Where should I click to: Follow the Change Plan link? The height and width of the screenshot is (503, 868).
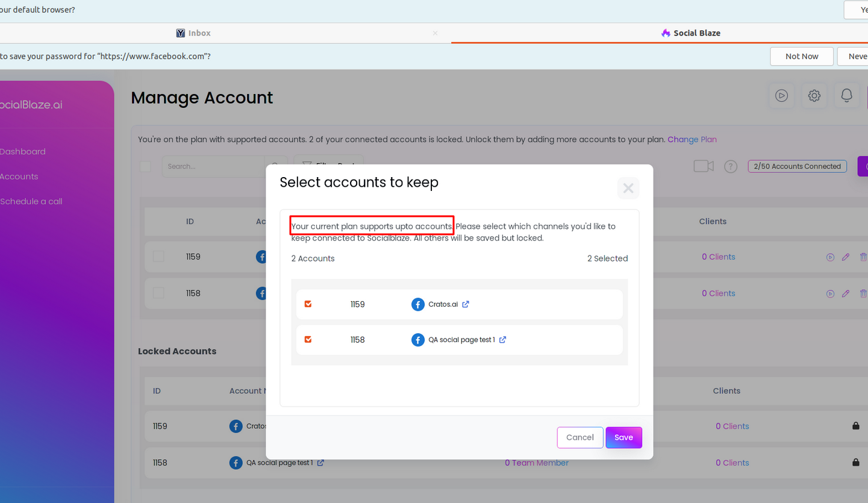coord(692,139)
